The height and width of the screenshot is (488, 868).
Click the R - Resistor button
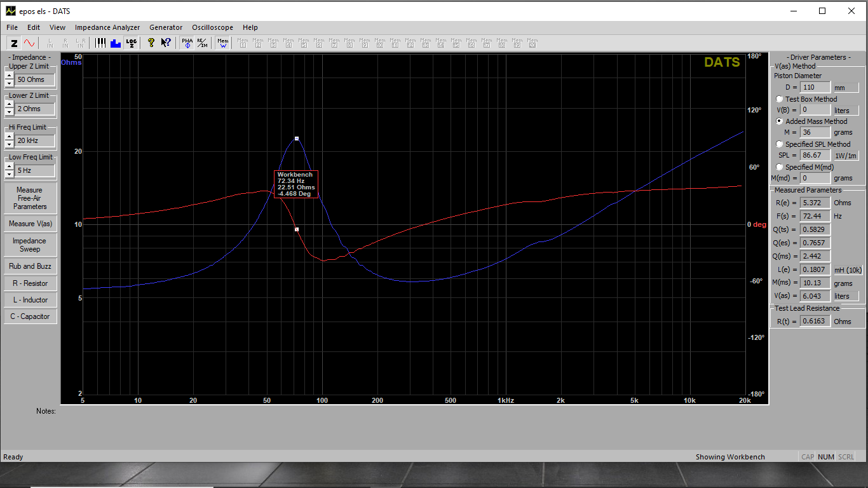tap(30, 283)
